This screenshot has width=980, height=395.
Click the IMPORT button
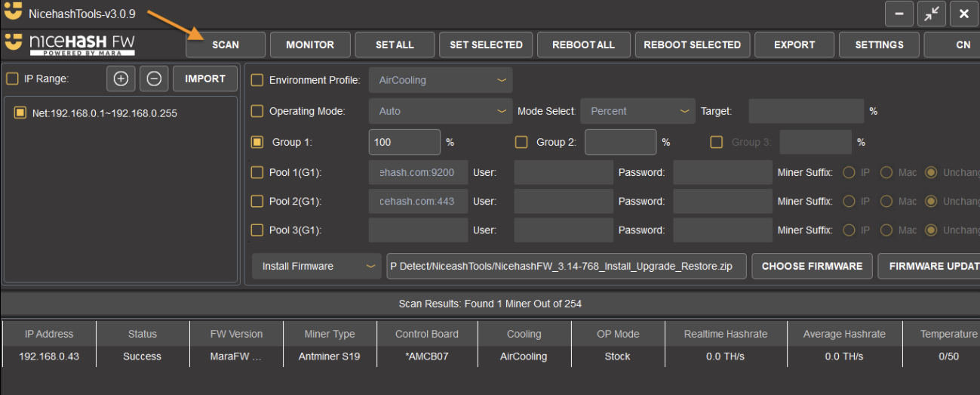point(205,79)
